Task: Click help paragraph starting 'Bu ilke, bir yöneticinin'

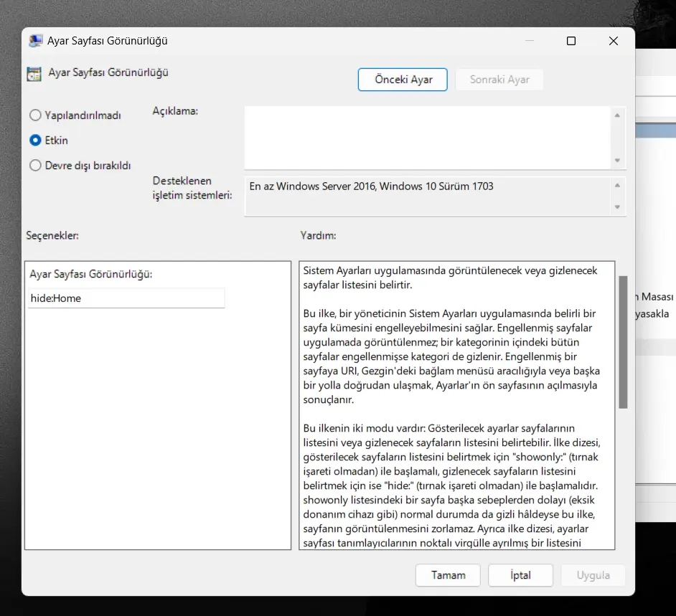Action: (x=451, y=356)
